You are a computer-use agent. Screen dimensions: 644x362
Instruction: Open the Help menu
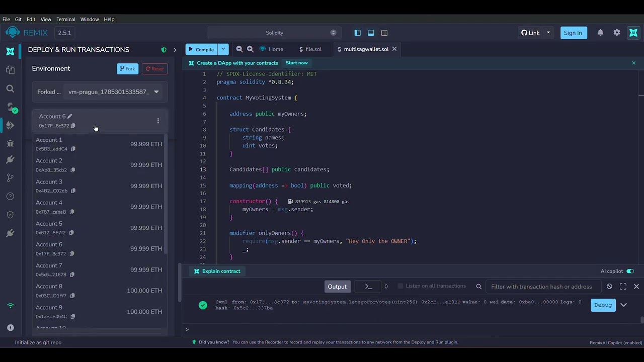(x=109, y=19)
